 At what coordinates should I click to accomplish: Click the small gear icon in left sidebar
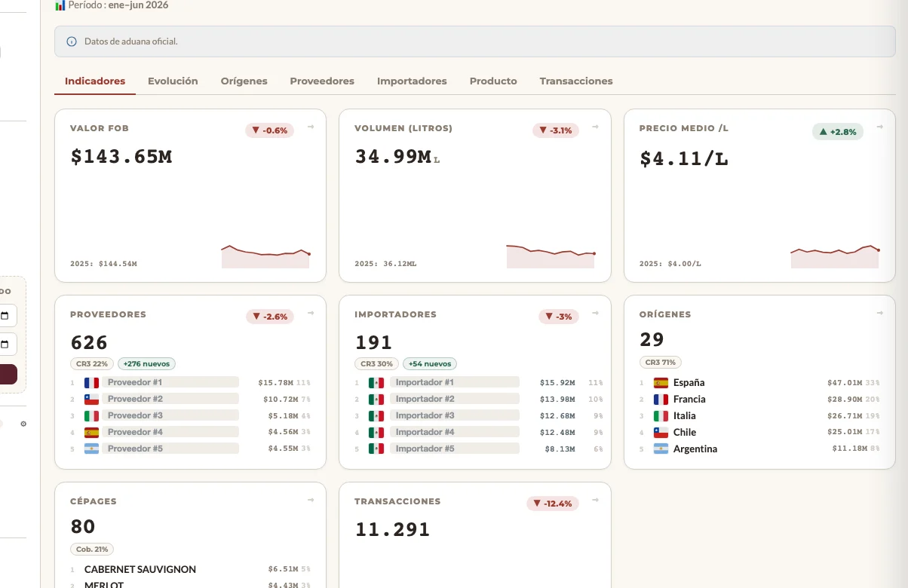tap(23, 424)
